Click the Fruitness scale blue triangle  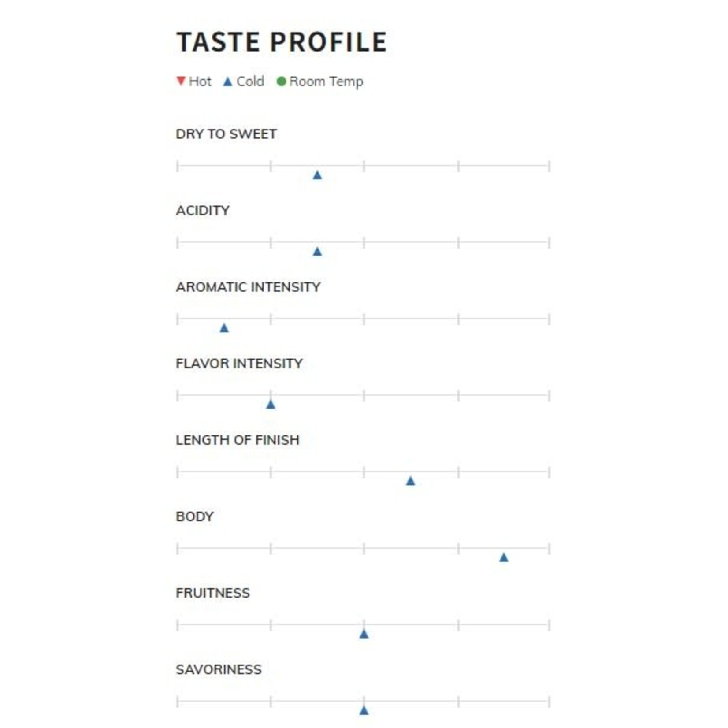pos(364,634)
